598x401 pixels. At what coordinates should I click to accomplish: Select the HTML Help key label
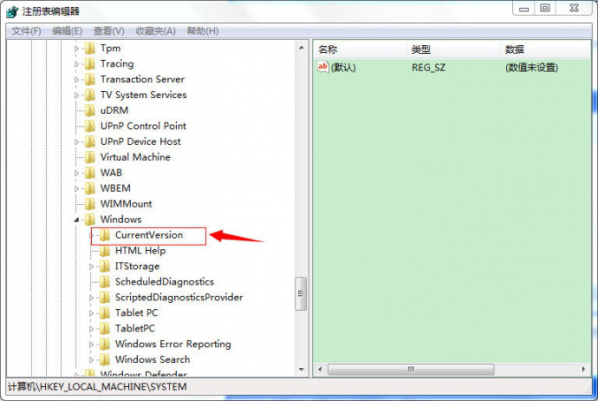140,251
